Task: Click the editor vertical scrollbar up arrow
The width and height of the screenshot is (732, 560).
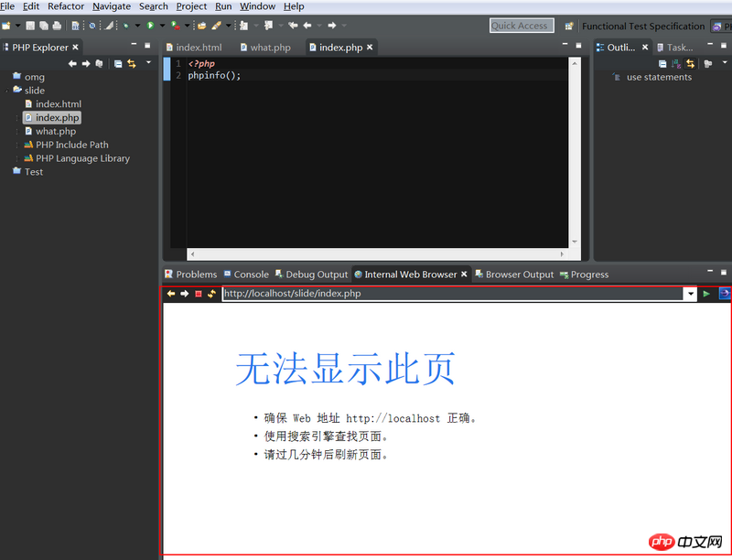Action: (575, 63)
